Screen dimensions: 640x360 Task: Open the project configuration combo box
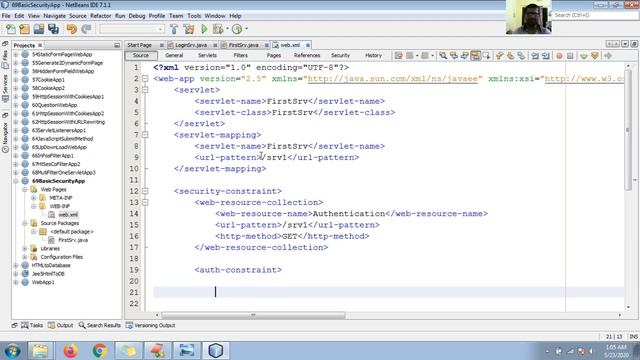132,29
